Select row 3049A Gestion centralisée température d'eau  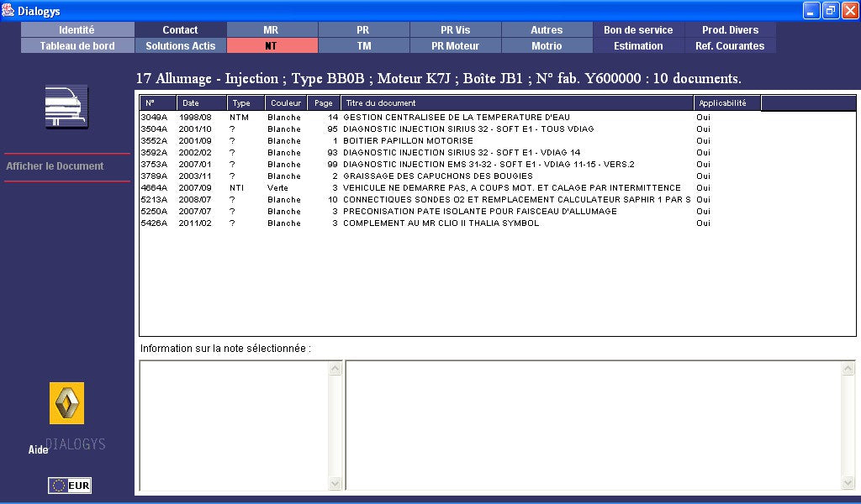click(x=498, y=118)
